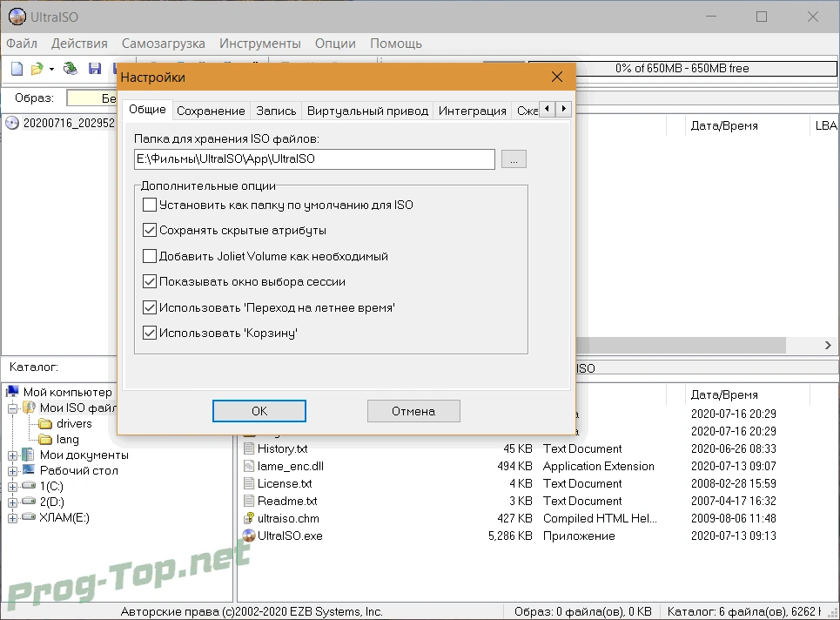Enable Установить как папку по умолчанию для ISO
The image size is (840, 620).
pos(150,205)
